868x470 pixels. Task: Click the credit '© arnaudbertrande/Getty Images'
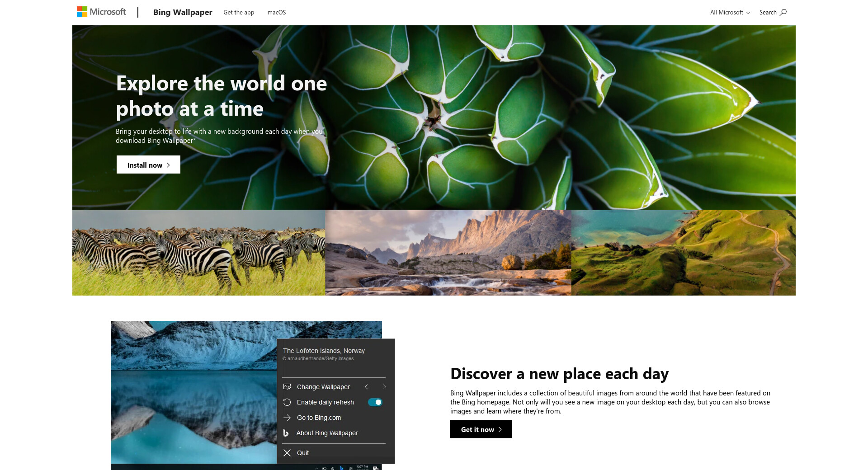click(x=318, y=358)
